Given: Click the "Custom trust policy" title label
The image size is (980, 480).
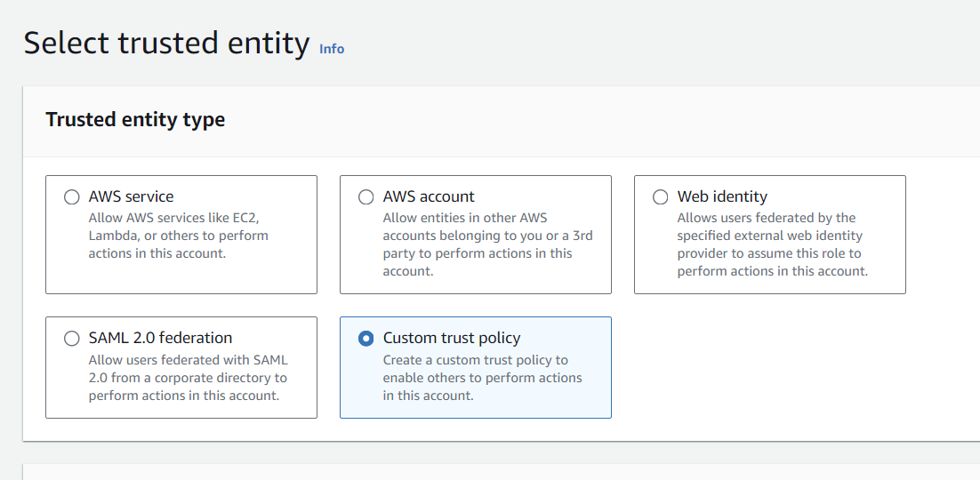Looking at the screenshot, I should pos(452,338).
